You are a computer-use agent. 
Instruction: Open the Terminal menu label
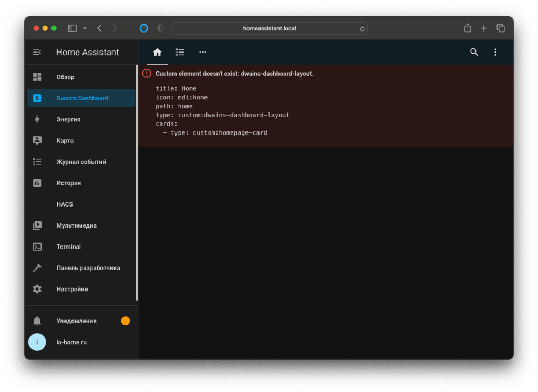tap(69, 247)
